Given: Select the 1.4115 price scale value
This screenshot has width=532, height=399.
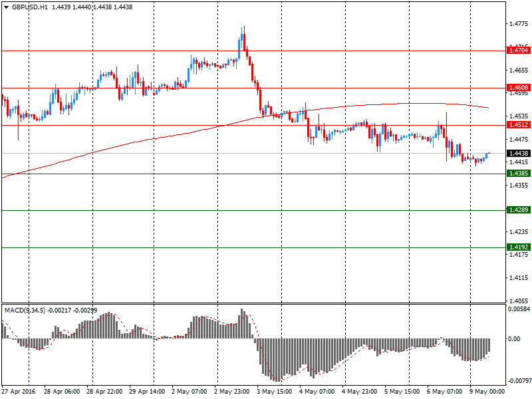Looking at the screenshot, I should tap(519, 278).
